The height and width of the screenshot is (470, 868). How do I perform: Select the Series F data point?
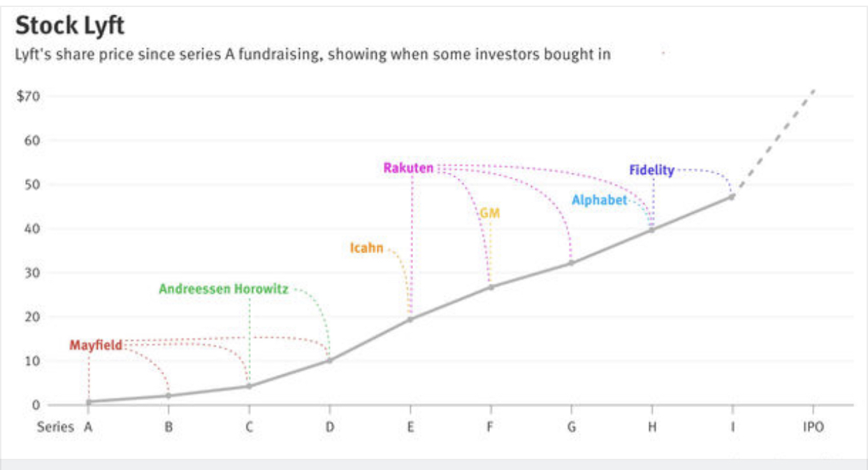491,287
